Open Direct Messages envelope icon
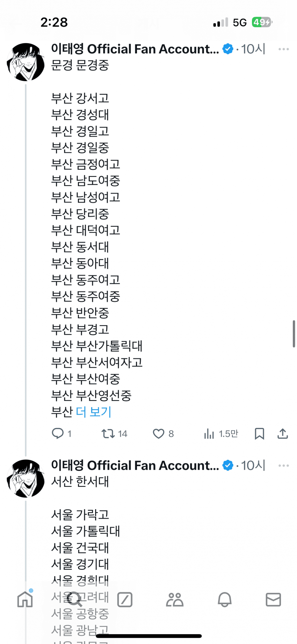This screenshot has height=644, width=297. click(273, 599)
